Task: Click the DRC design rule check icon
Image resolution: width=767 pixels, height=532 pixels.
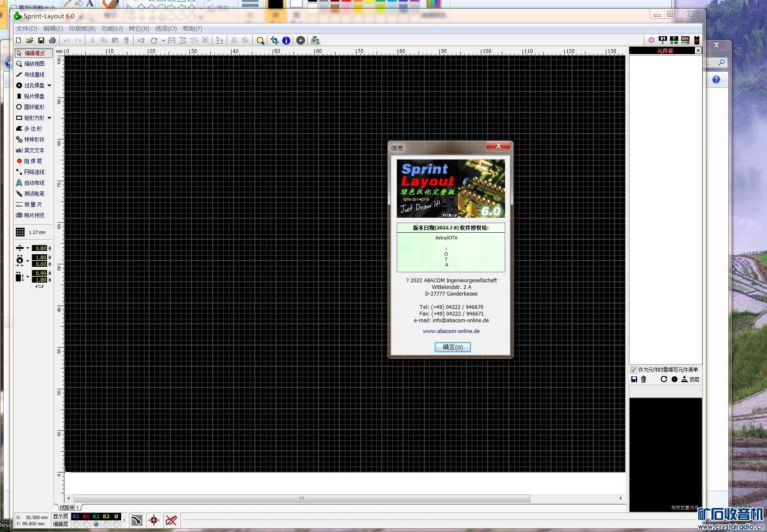Action: coord(685,40)
